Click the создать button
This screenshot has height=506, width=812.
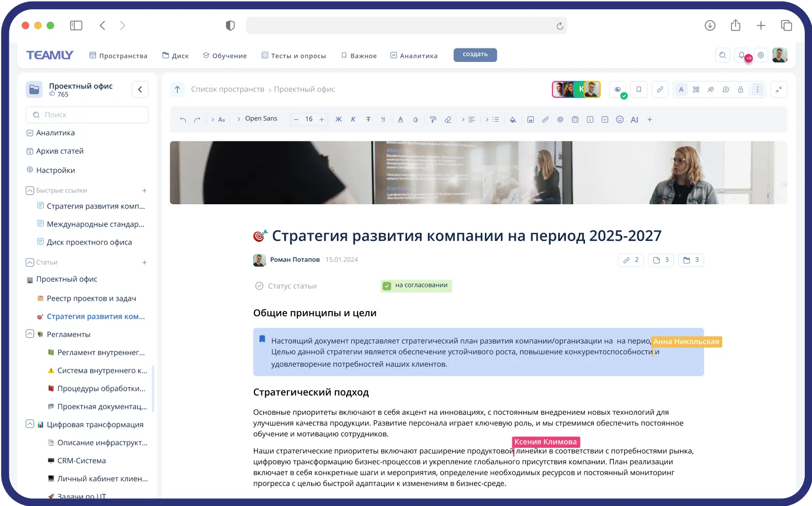pyautogui.click(x=475, y=55)
